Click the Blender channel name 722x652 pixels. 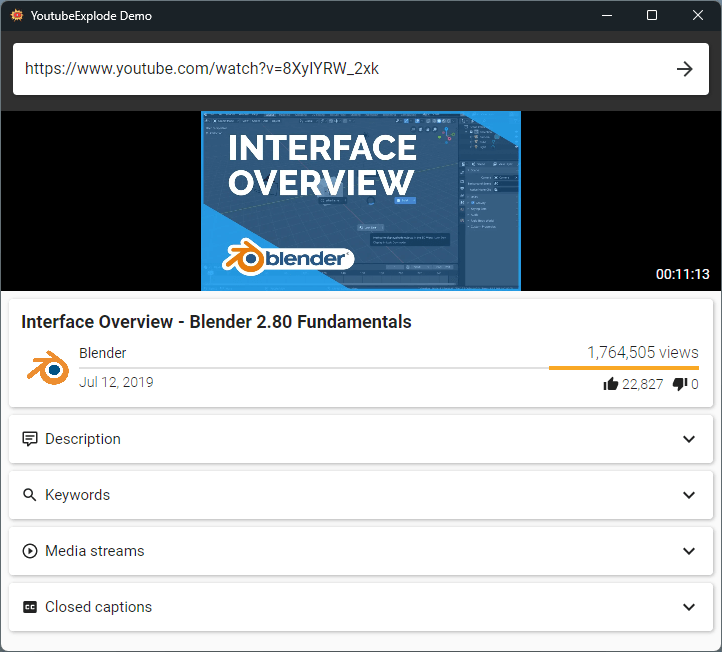(x=102, y=353)
